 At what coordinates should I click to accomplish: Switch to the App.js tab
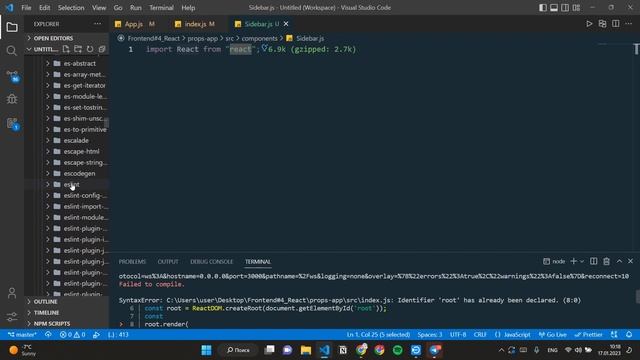(135, 24)
